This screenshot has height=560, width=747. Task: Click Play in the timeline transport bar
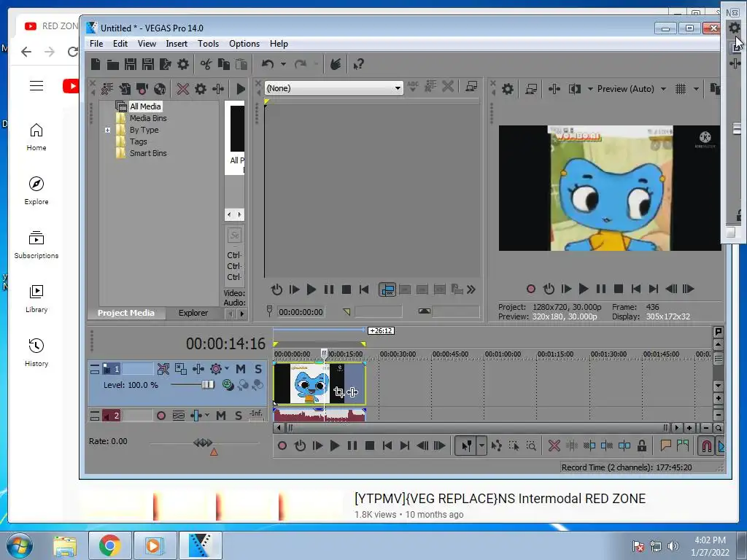tap(335, 446)
